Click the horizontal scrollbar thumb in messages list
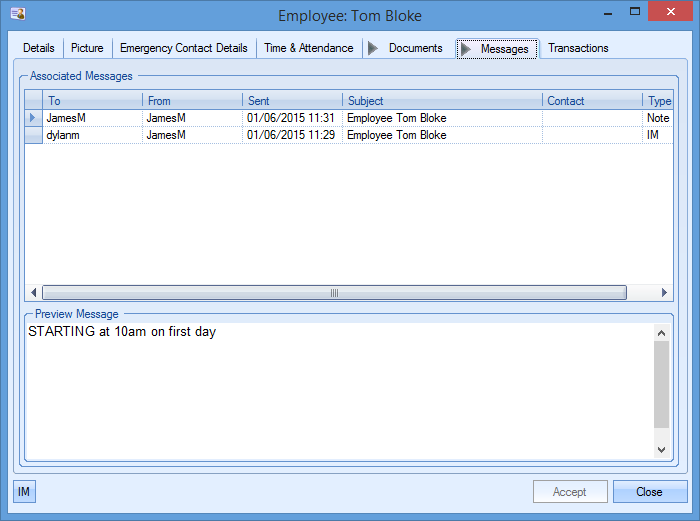The height and width of the screenshot is (521, 700). tap(334, 293)
